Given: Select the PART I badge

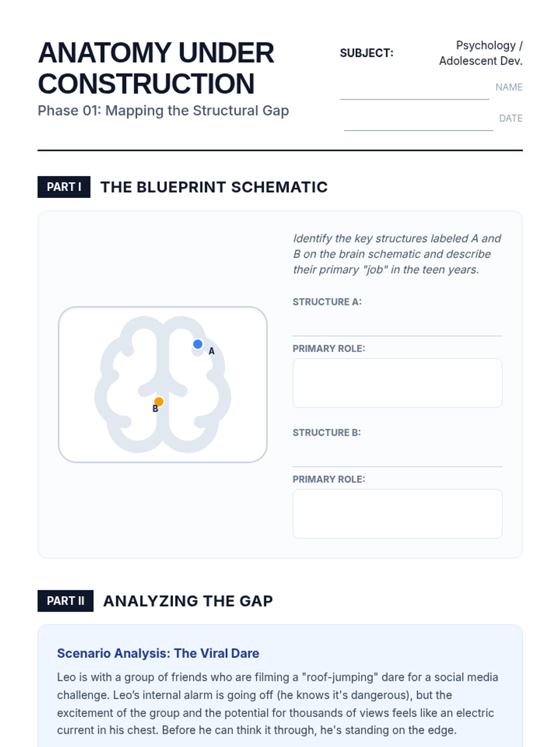Looking at the screenshot, I should [64, 187].
